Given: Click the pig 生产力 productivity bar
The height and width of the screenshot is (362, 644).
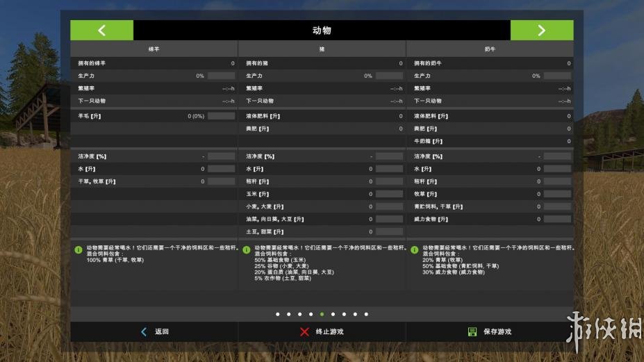Looking at the screenshot, I should click(x=389, y=76).
